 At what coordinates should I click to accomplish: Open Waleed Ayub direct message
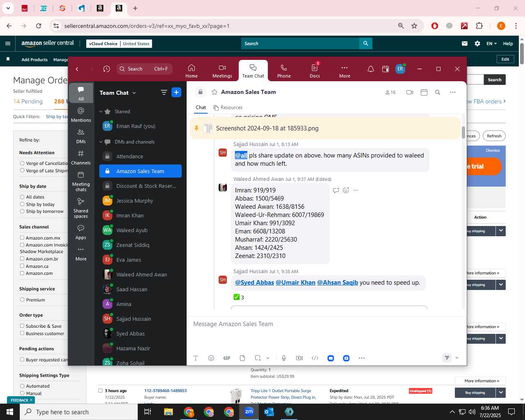[140, 230]
